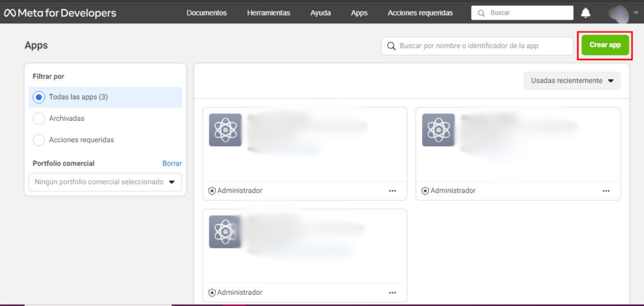Screen dimensions: 644x306
Task: Open the Documentos menu
Action: tap(206, 13)
